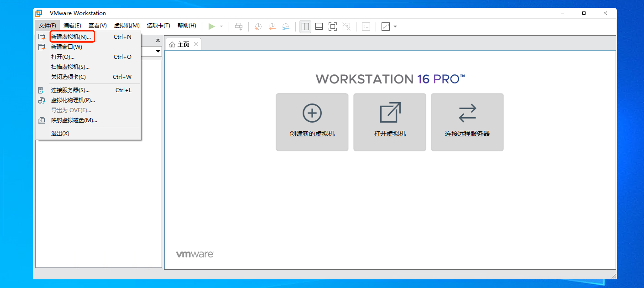Expand the power options dropdown arrow
The width and height of the screenshot is (644, 288).
(222, 26)
